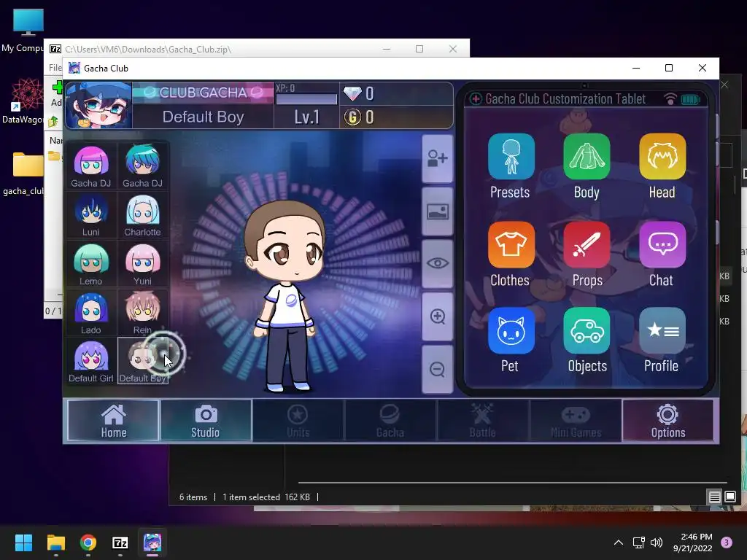
Task: Zoom in on the character
Action: [438, 316]
